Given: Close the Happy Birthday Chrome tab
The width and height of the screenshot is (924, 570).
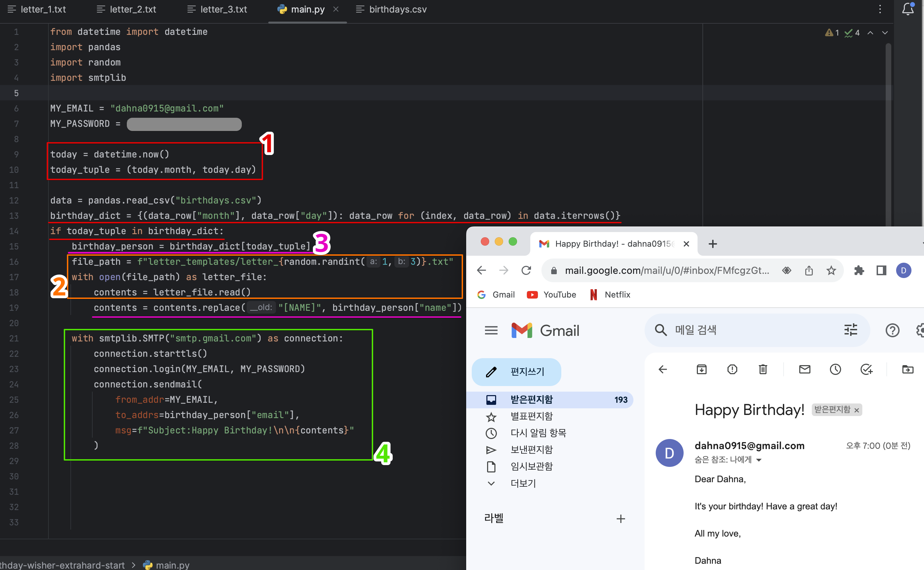Looking at the screenshot, I should point(686,244).
